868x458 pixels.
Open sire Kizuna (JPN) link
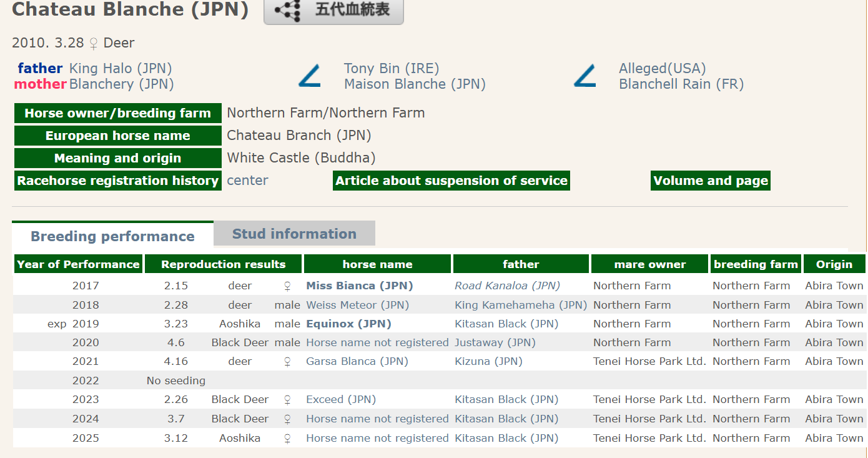pos(488,361)
